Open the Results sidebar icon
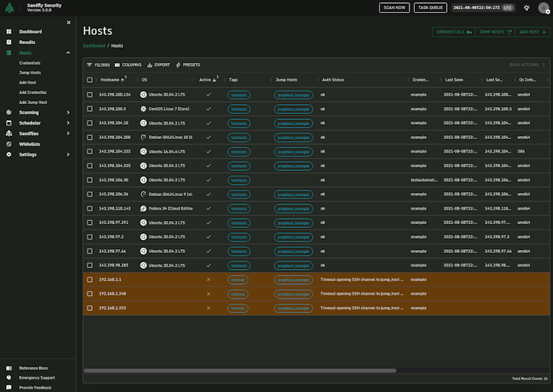553x392 pixels. click(x=9, y=42)
